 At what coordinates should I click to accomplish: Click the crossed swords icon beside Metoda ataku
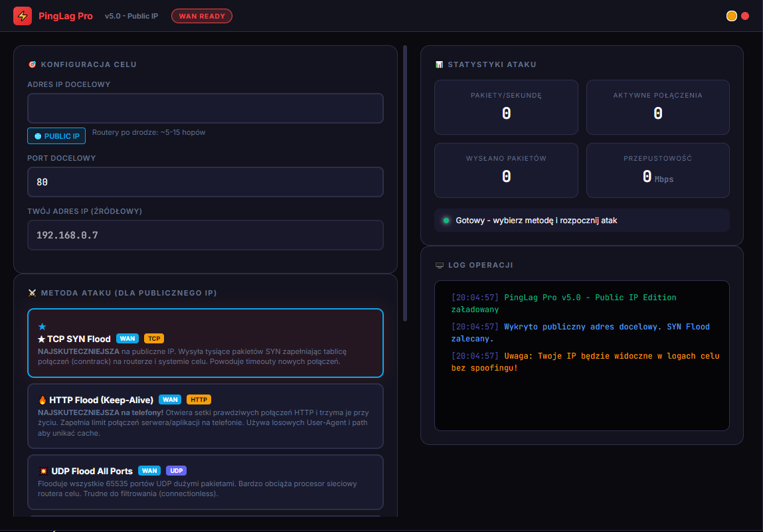click(32, 293)
